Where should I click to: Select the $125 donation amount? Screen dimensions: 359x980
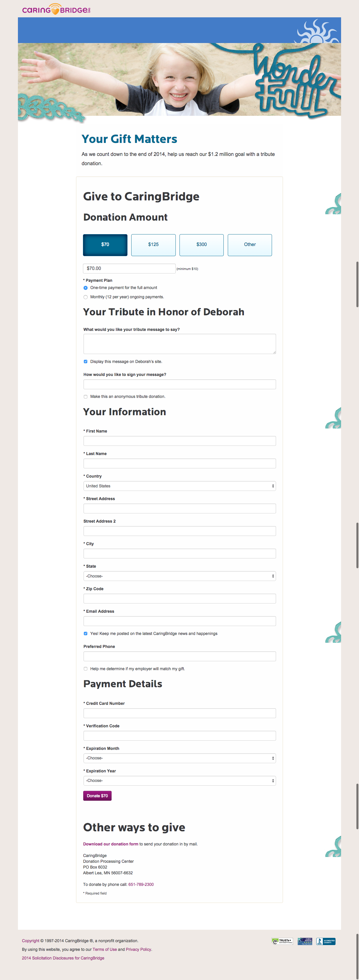(x=153, y=245)
